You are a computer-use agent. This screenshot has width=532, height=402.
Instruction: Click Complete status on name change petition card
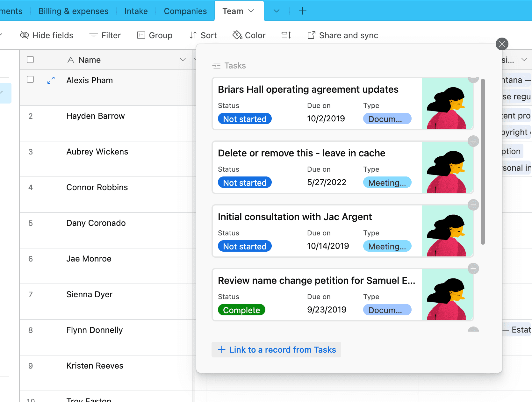coord(241,310)
